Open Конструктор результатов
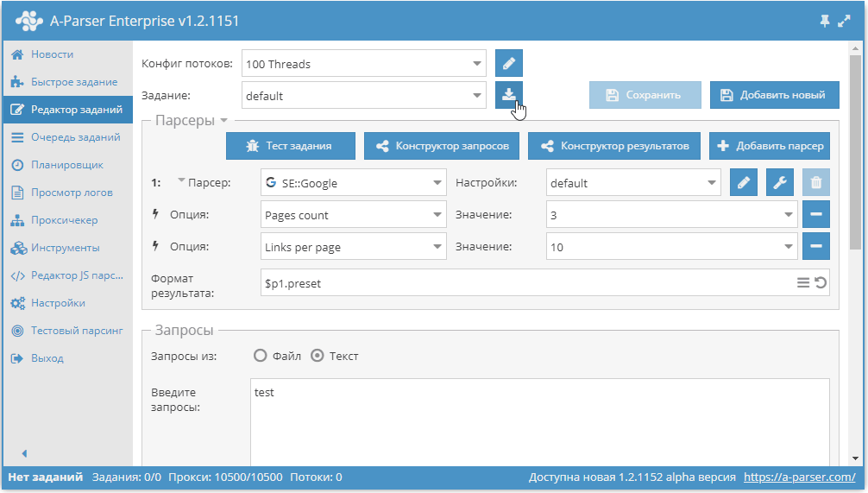Viewport: 868px width, 493px height. 614,146
